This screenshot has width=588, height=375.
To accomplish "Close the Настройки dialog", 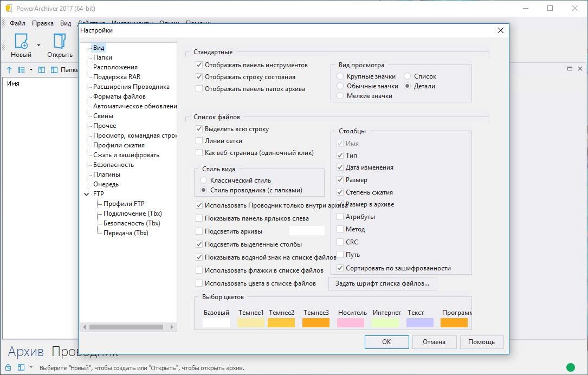I will pyautogui.click(x=500, y=30).
